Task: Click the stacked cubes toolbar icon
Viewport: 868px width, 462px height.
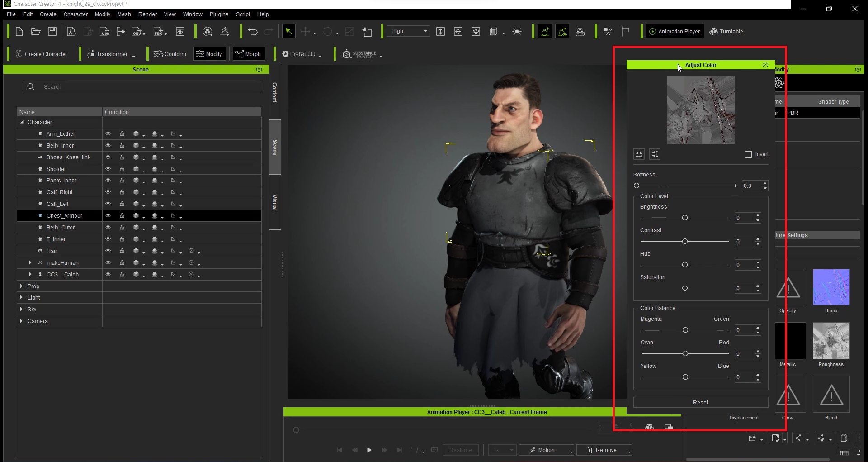Action: pyautogui.click(x=580, y=32)
